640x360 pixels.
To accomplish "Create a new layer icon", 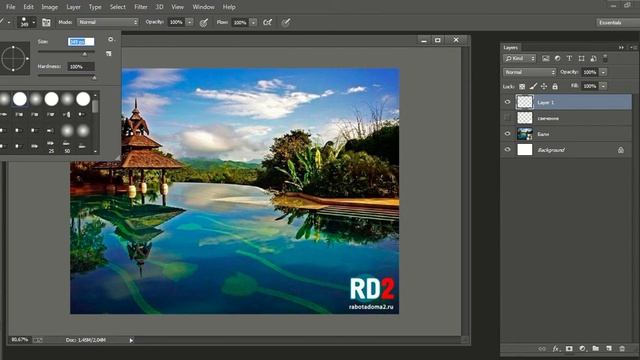I will coord(609,349).
